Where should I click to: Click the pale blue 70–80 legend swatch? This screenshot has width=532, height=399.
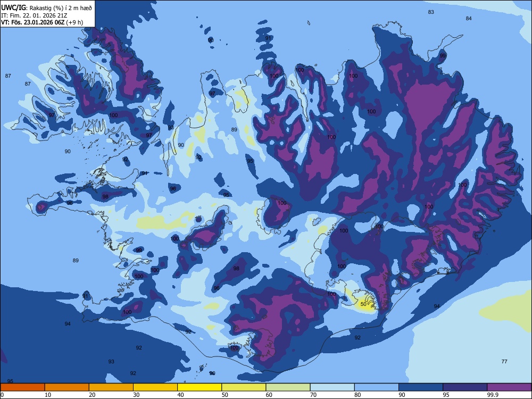[332, 387]
